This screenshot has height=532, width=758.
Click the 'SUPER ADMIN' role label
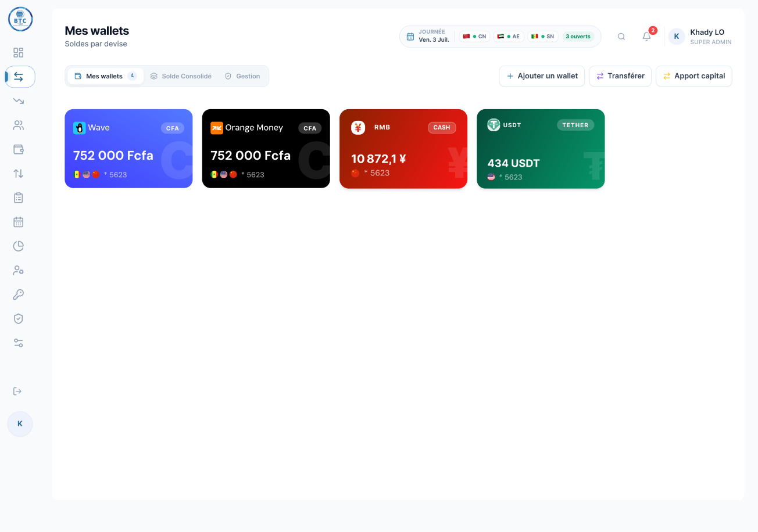[x=711, y=42]
